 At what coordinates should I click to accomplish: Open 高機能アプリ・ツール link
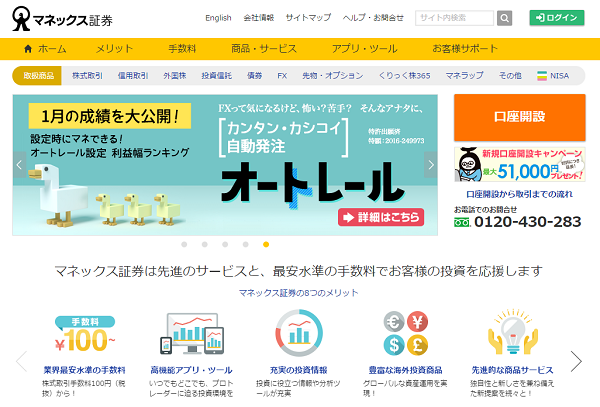pyautogui.click(x=191, y=370)
